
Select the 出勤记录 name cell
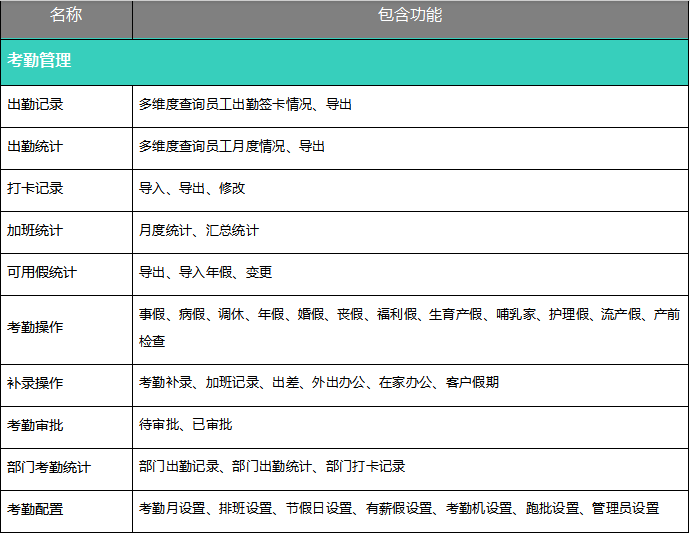[x=35, y=104]
